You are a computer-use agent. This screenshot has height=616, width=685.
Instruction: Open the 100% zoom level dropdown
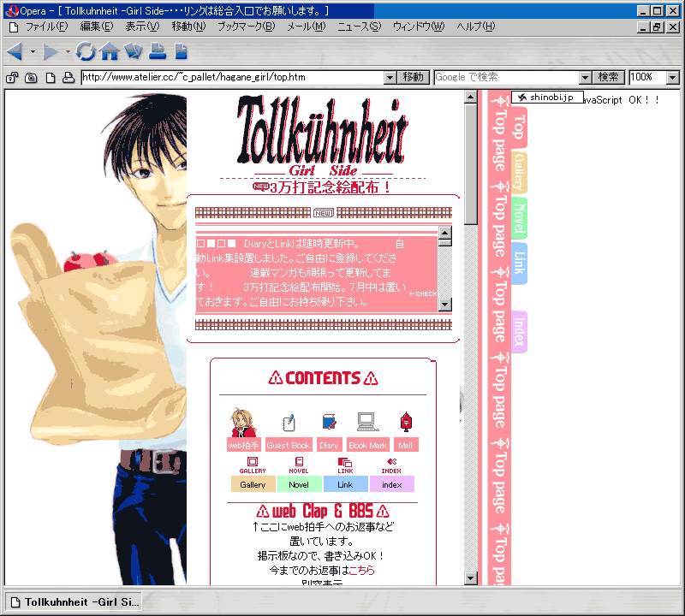[673, 78]
